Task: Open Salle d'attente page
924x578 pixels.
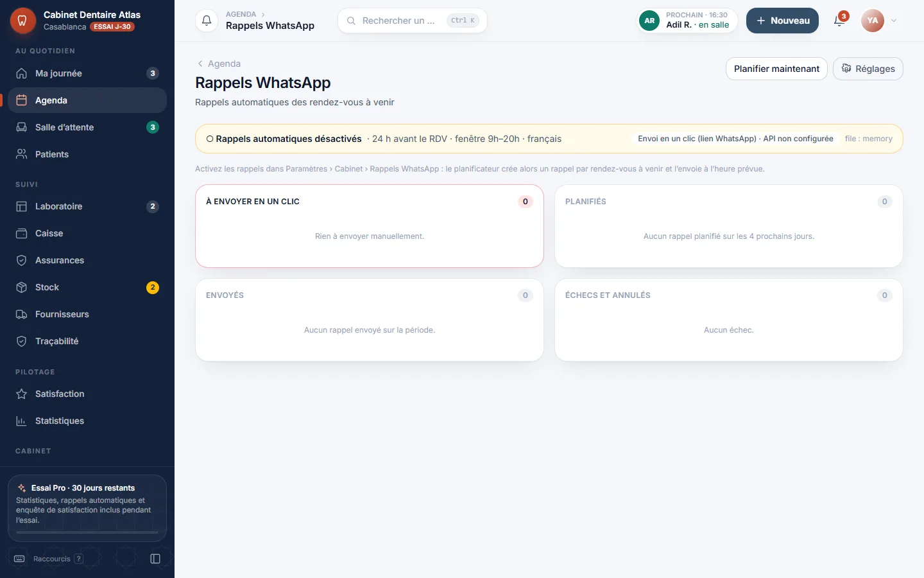Action: [87, 127]
